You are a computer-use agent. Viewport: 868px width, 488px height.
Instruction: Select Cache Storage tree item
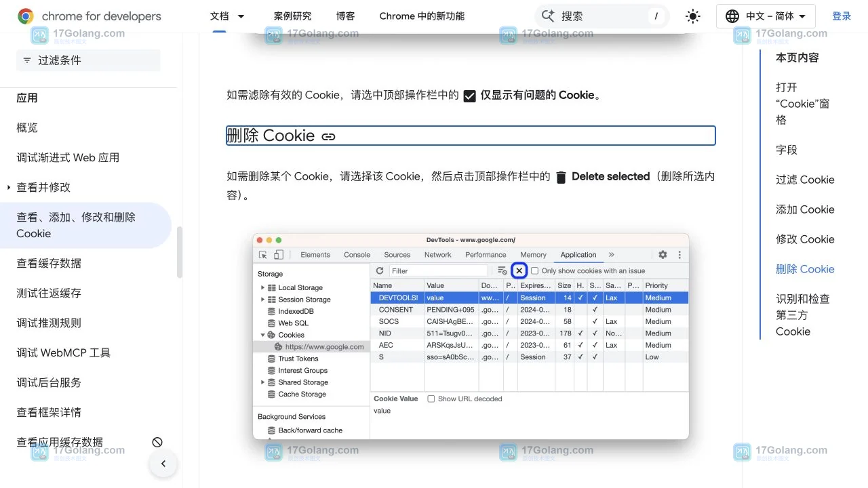tap(296, 394)
